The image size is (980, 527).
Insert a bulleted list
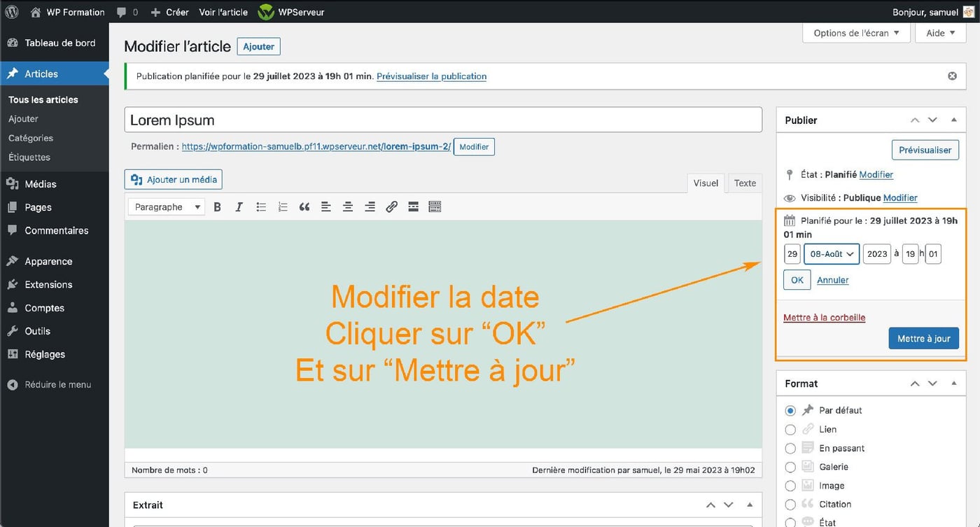click(x=260, y=206)
